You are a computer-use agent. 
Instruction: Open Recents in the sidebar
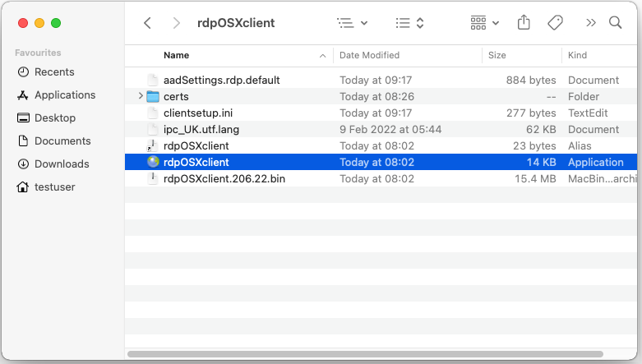(54, 72)
